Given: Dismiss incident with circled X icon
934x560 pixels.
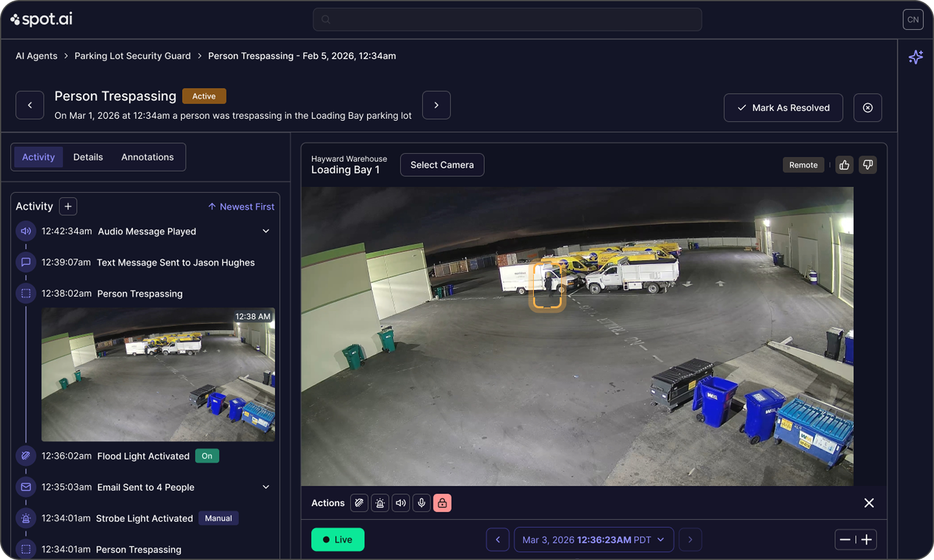Looking at the screenshot, I should [x=867, y=108].
